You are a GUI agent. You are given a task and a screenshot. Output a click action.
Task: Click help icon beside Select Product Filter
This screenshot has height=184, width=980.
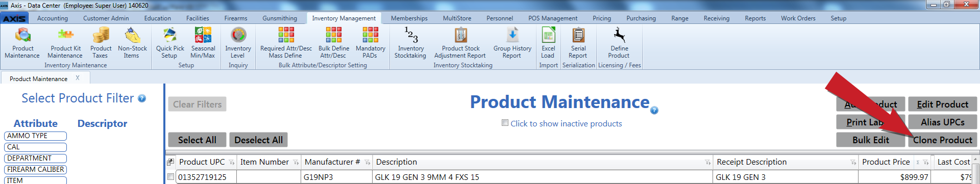coord(142,98)
